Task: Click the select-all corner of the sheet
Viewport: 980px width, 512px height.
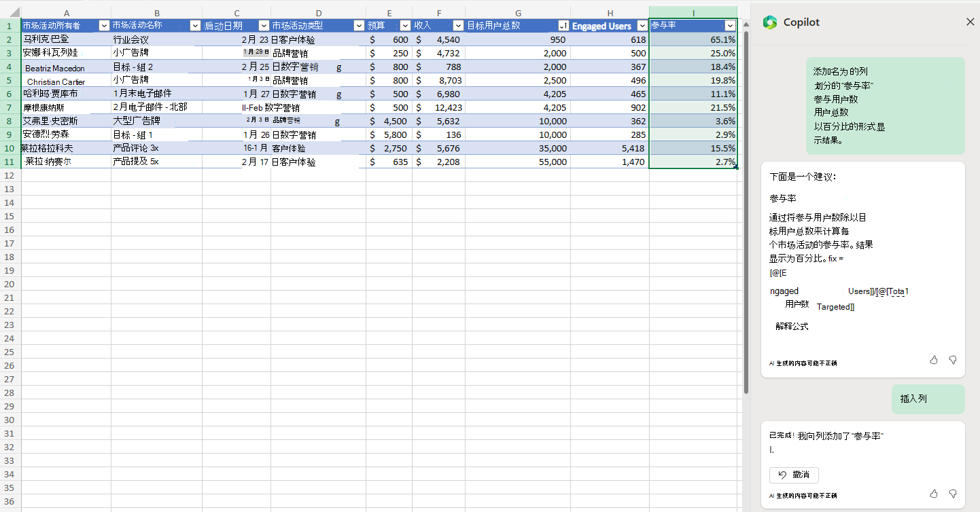Action: [10, 13]
